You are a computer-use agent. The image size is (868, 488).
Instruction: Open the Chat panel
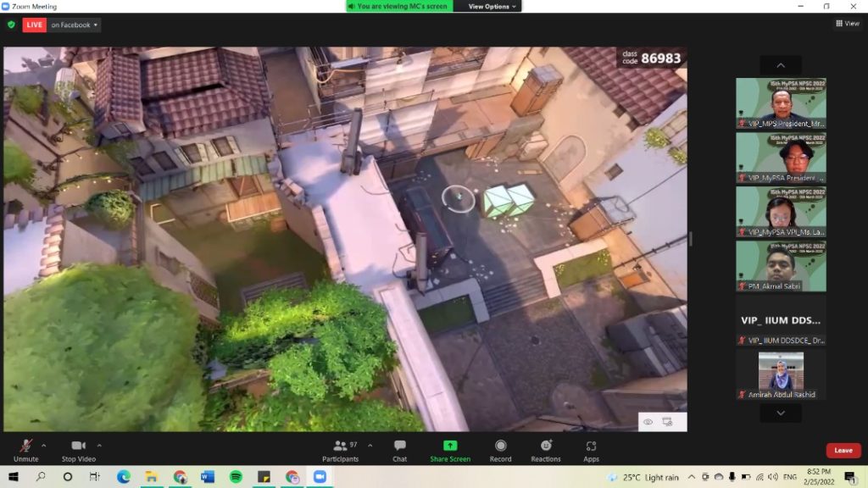click(x=399, y=450)
